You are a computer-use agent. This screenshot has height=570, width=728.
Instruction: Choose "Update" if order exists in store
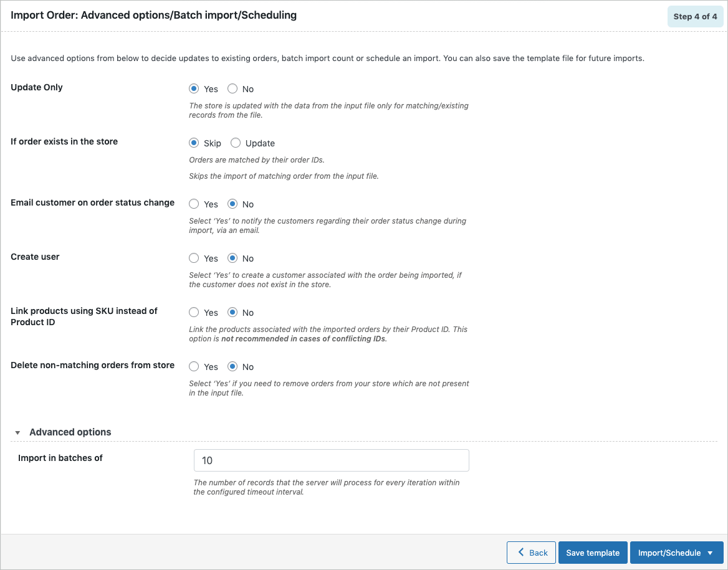click(x=236, y=143)
